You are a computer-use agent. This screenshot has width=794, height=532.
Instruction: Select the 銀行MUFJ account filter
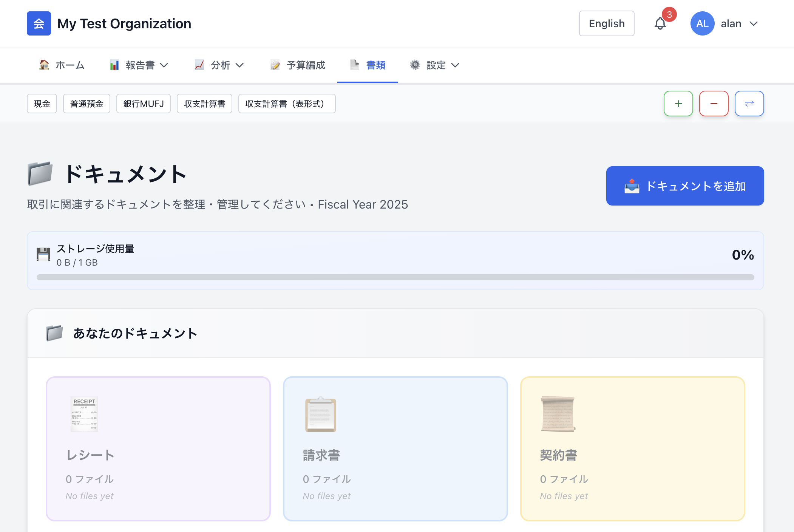pos(143,103)
